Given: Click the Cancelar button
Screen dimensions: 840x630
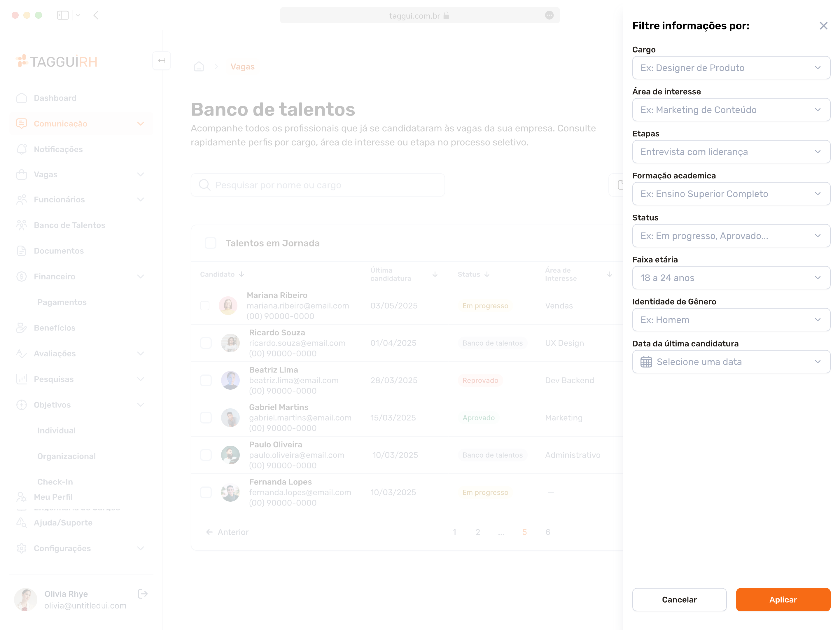Looking at the screenshot, I should click(679, 600).
